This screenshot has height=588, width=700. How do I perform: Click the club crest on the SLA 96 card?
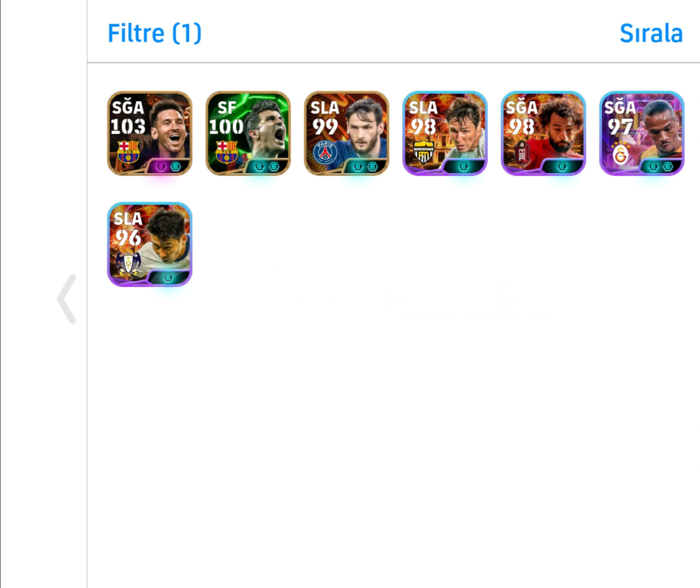(x=128, y=264)
